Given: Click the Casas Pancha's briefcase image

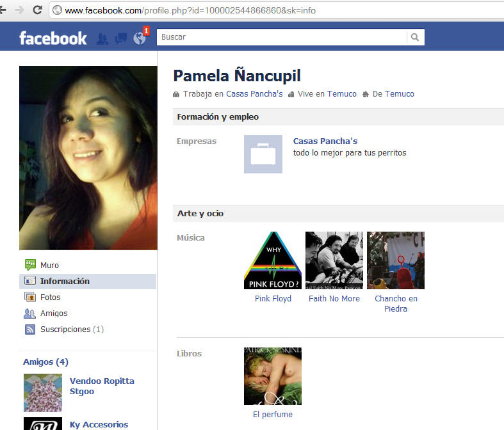Looking at the screenshot, I should [x=263, y=154].
